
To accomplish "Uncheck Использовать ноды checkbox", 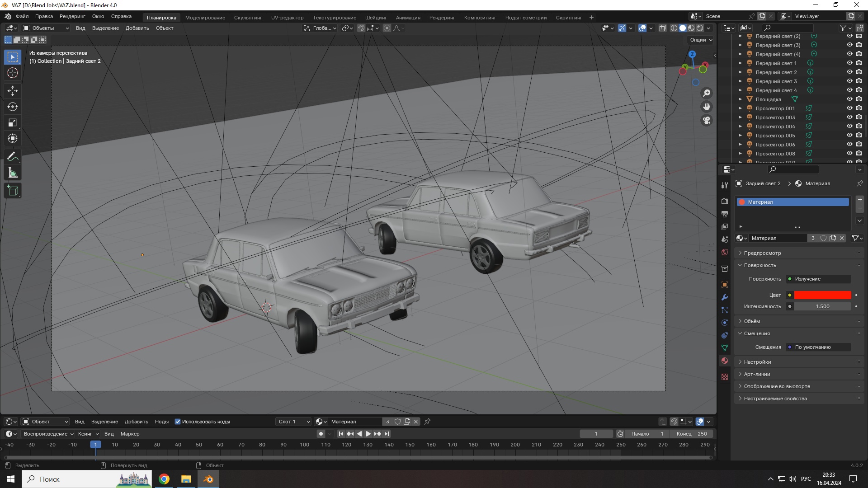I will [178, 422].
